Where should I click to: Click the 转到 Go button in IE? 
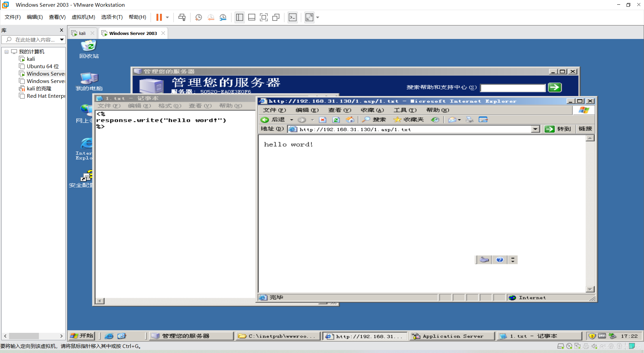pos(557,129)
